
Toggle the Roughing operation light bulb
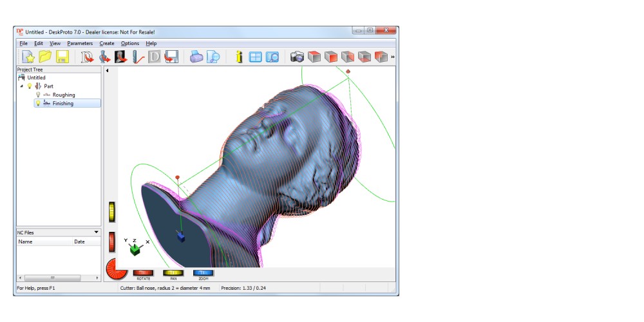click(x=38, y=95)
